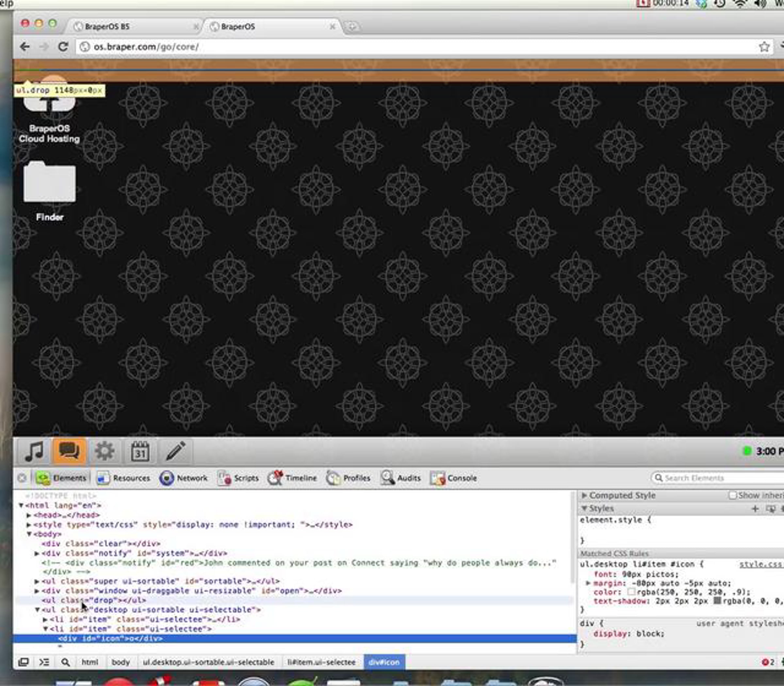Click the white rgba color swatch

coord(631,592)
